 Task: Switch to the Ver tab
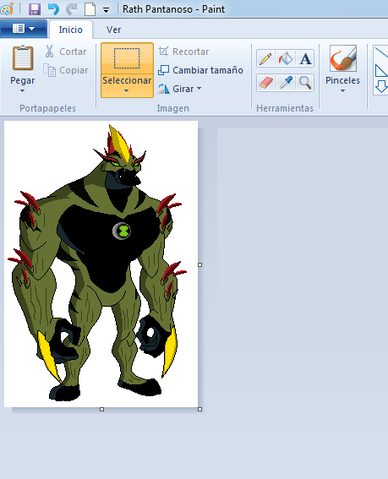coord(114,30)
